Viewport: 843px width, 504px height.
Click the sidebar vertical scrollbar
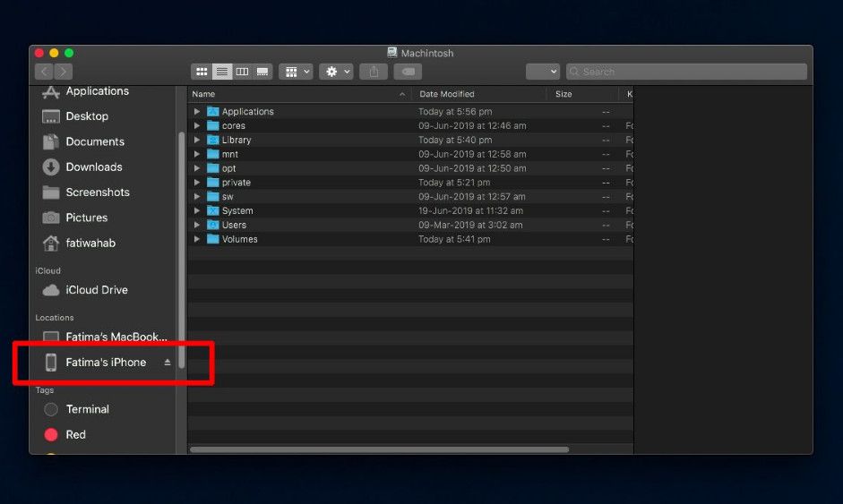[181, 250]
